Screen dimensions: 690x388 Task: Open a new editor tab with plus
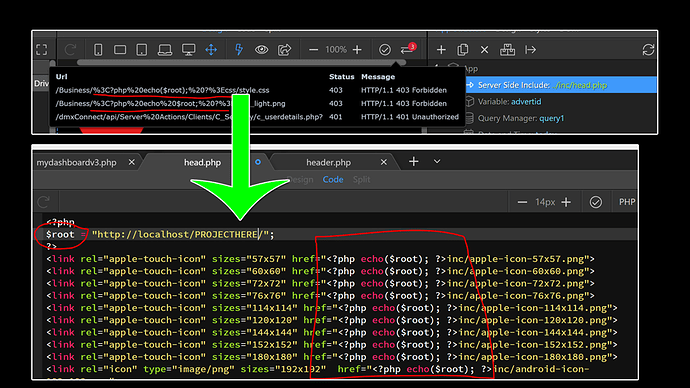coord(413,161)
